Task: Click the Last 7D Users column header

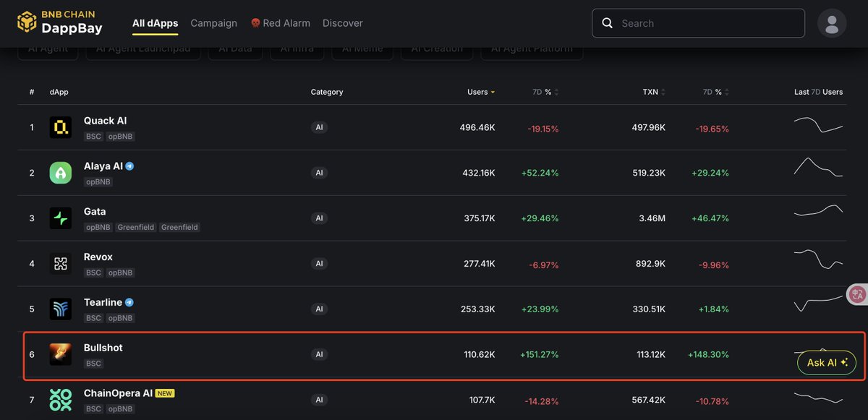Action: [819, 92]
